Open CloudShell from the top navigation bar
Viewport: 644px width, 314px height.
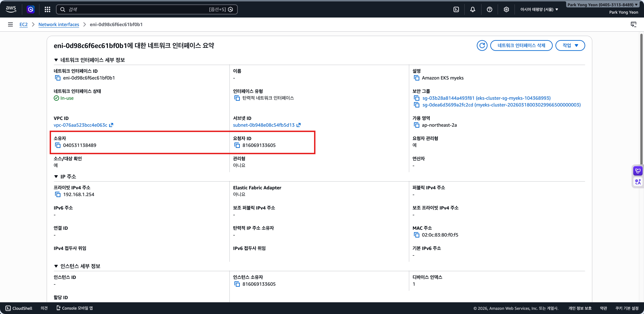[x=456, y=9]
